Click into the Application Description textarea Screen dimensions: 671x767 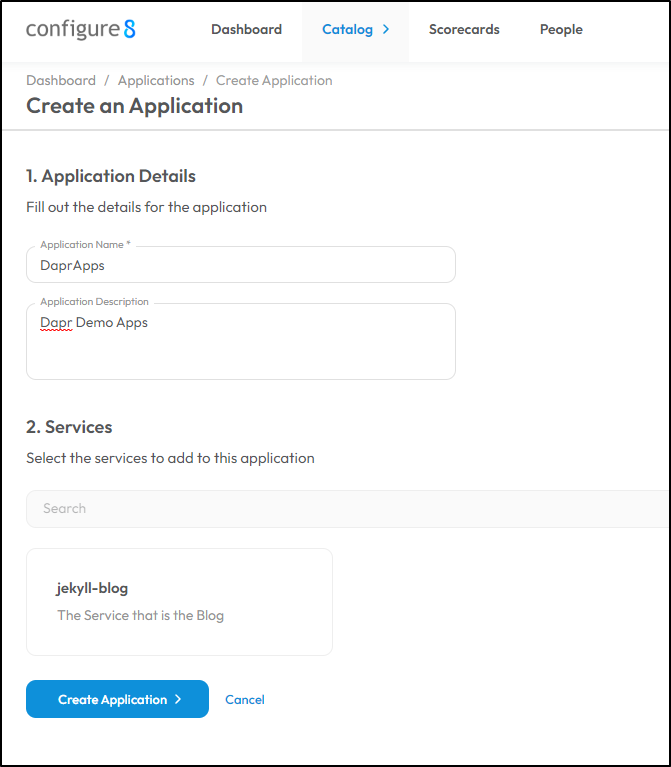click(x=241, y=341)
